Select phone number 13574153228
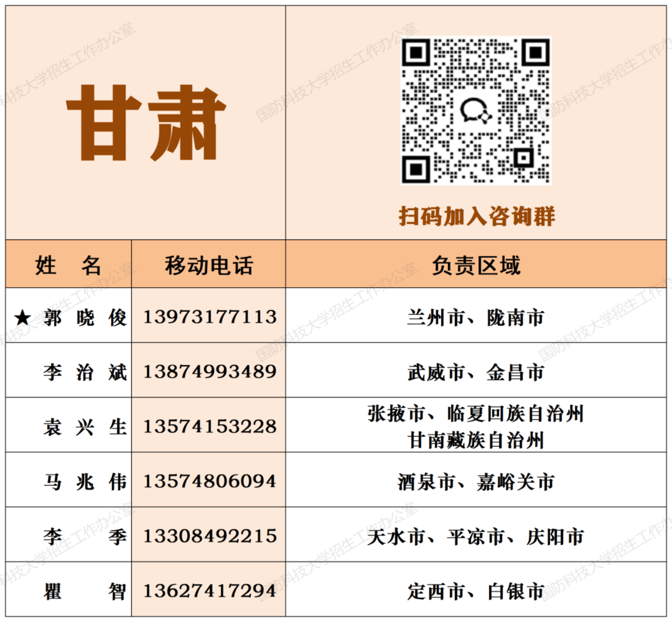This screenshot has width=672, height=622. tap(210, 427)
